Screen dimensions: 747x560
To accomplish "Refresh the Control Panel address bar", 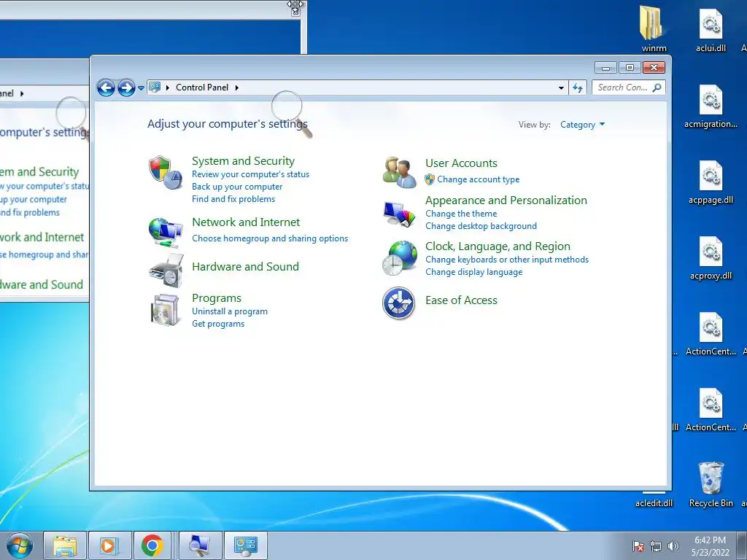I will click(578, 87).
